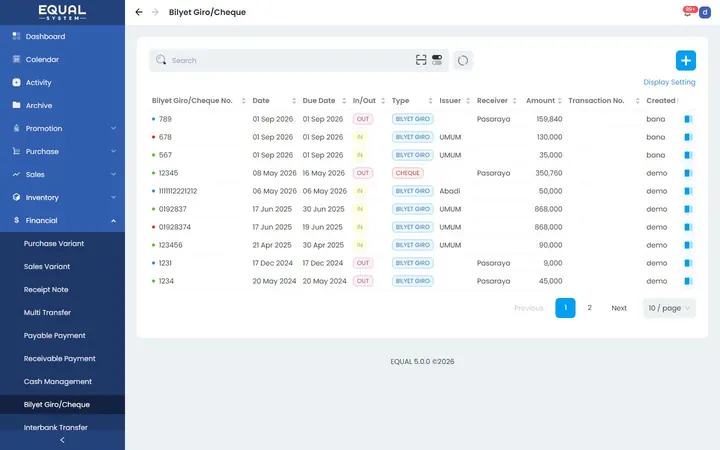Open the Calendar sidebar icon
720x450 pixels.
coord(17,59)
